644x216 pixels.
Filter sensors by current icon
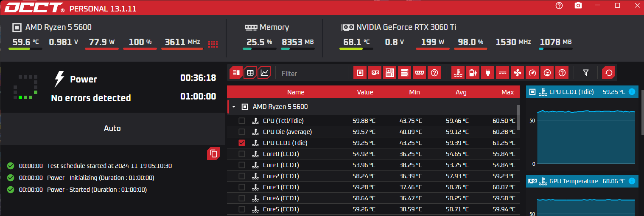pos(502,73)
